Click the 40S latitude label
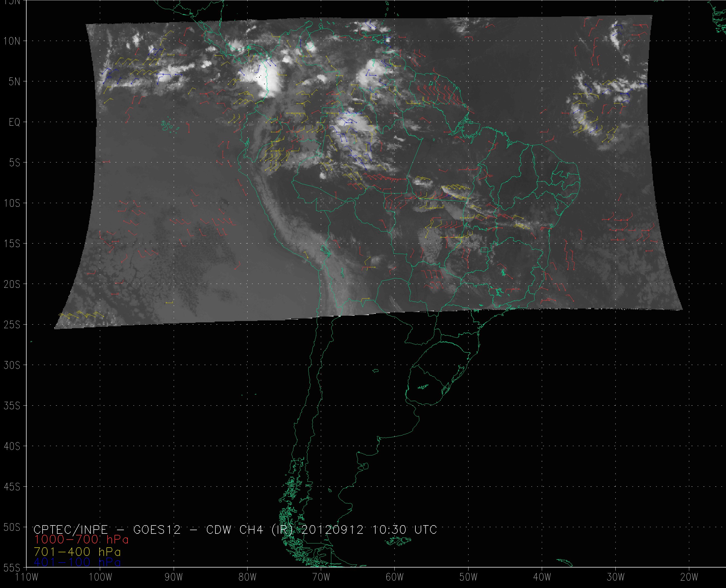This screenshot has height=588, width=726. (12, 446)
